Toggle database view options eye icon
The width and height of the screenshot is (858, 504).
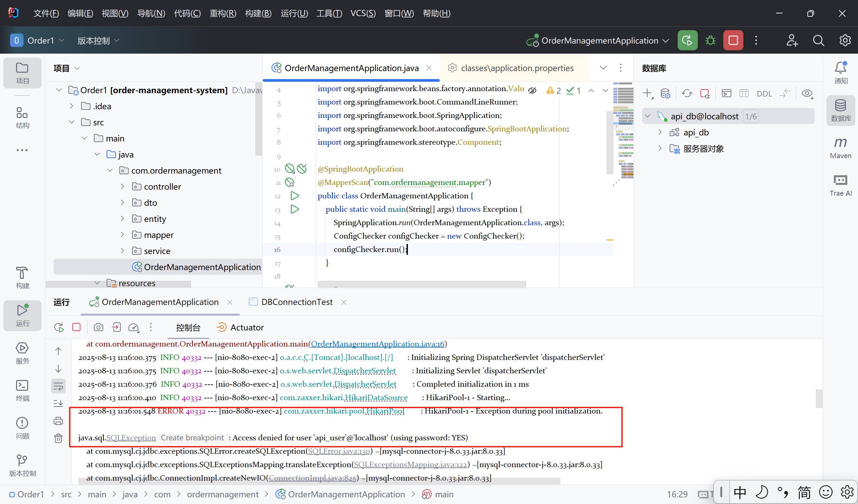[x=807, y=93]
